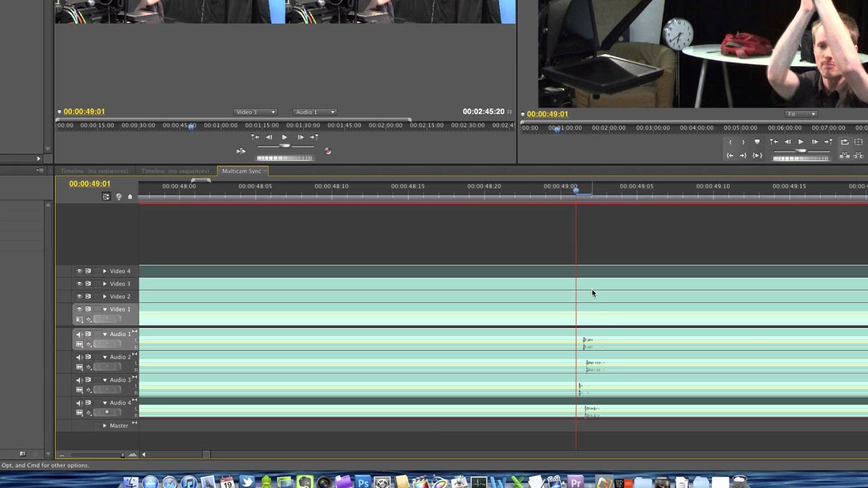Click the play in-to-out icon in source monitor
Image resolution: width=868 pixels, height=488 pixels.
pos(241,151)
